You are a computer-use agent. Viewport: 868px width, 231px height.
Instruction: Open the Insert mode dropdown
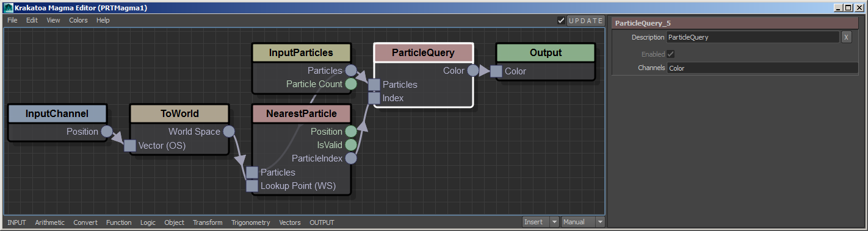tap(541, 222)
